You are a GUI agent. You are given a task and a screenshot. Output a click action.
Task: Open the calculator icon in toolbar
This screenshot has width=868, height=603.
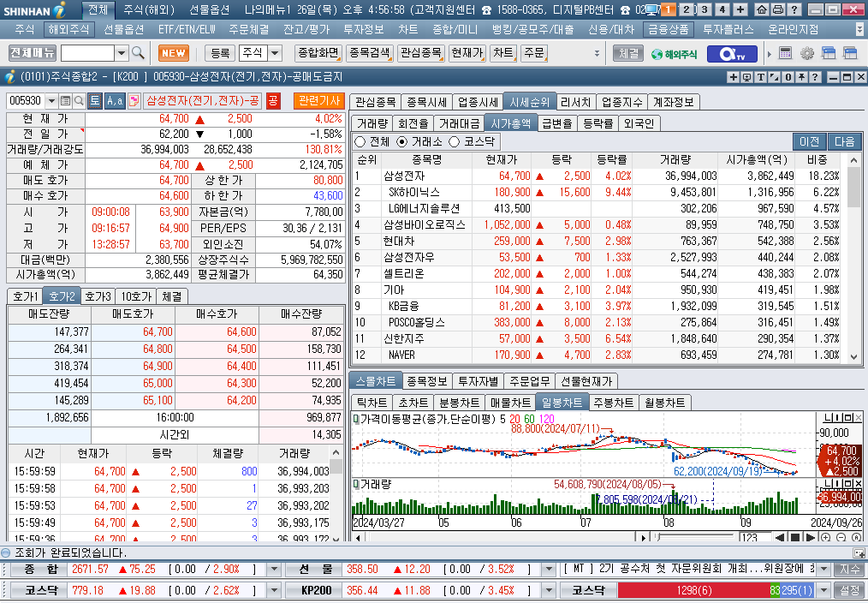click(x=785, y=53)
